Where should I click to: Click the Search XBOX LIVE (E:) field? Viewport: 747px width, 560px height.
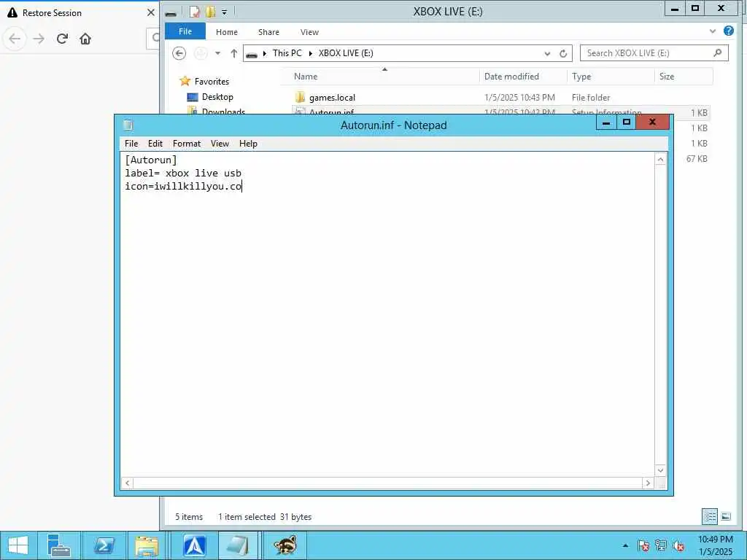click(x=654, y=52)
